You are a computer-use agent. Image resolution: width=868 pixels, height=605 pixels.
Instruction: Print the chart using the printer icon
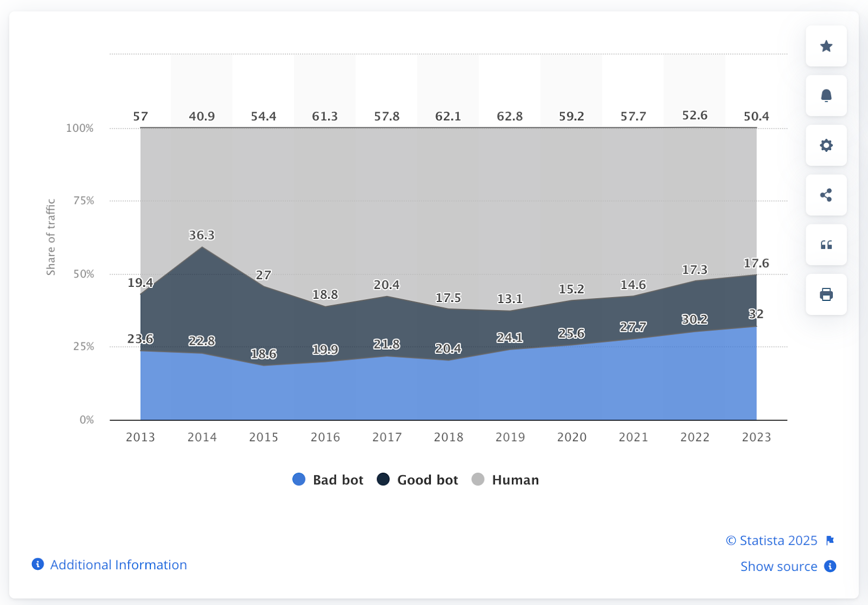tap(826, 295)
